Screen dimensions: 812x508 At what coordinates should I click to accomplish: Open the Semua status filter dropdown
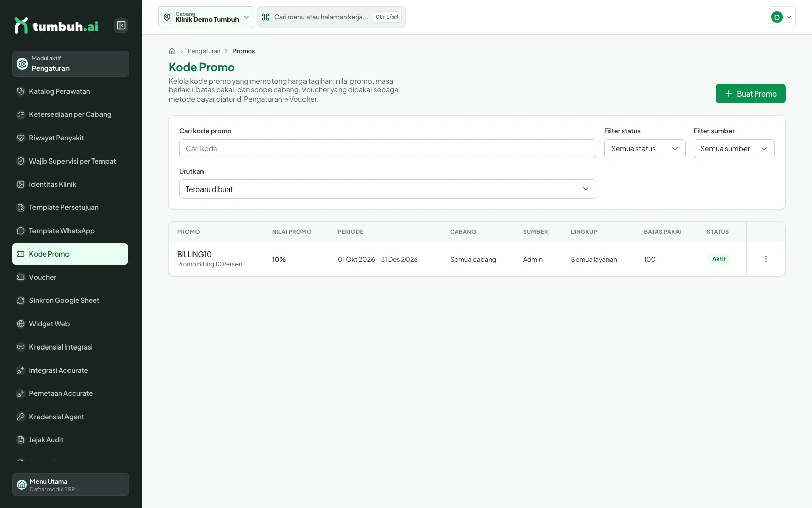(645, 149)
